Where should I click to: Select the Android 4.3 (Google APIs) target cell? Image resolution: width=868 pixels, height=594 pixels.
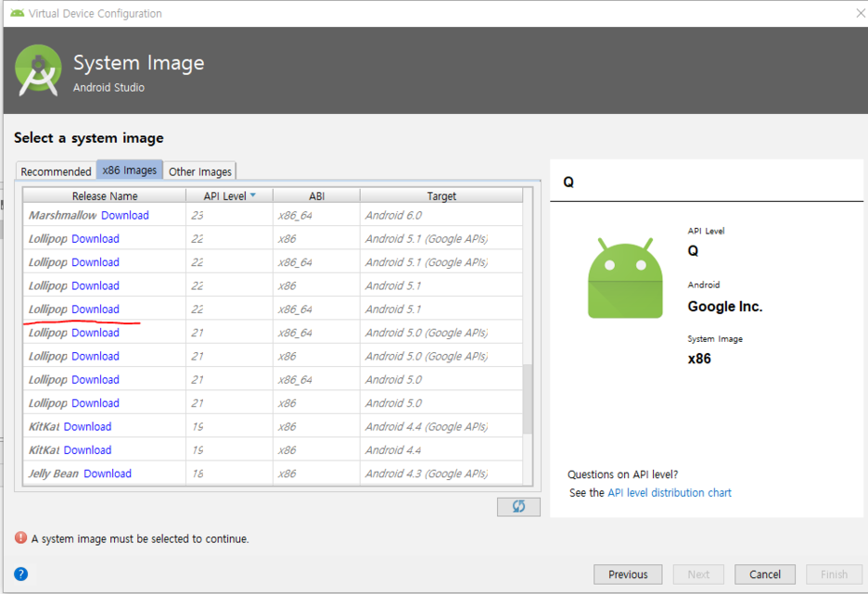(441, 474)
